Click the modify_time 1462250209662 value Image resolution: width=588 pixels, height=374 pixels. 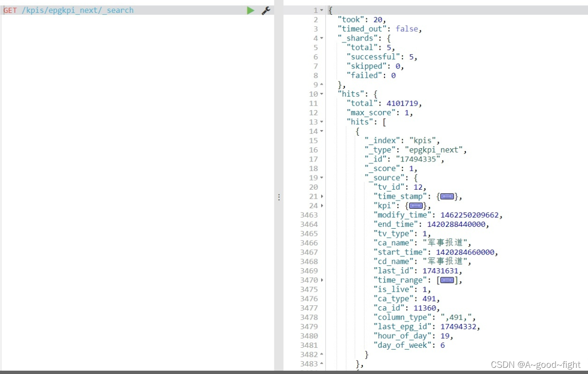469,215
